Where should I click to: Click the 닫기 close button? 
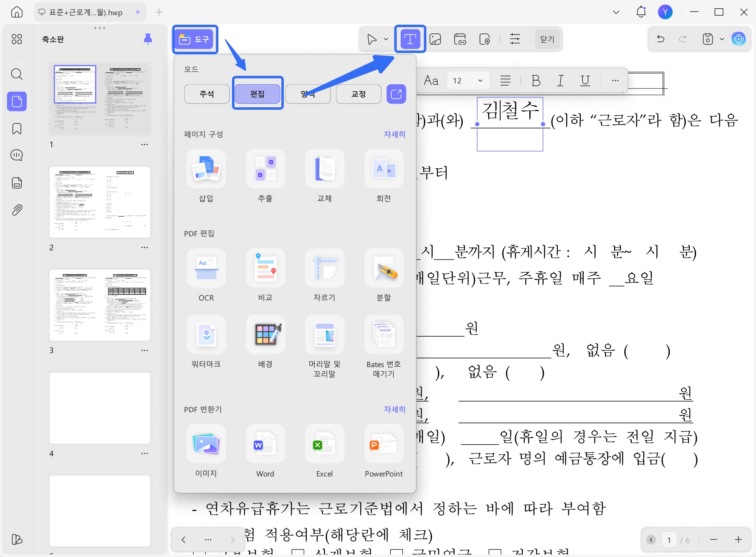click(x=547, y=39)
